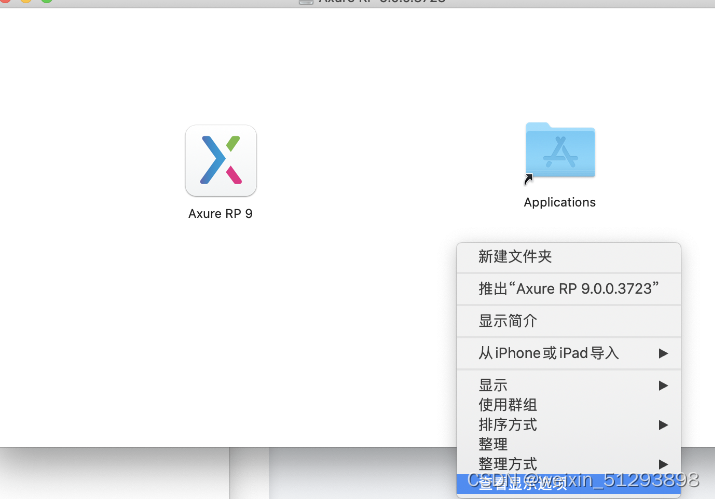Choose the highlighted 查看显示选项 item
This screenshot has width=715, height=499.
(x=569, y=483)
